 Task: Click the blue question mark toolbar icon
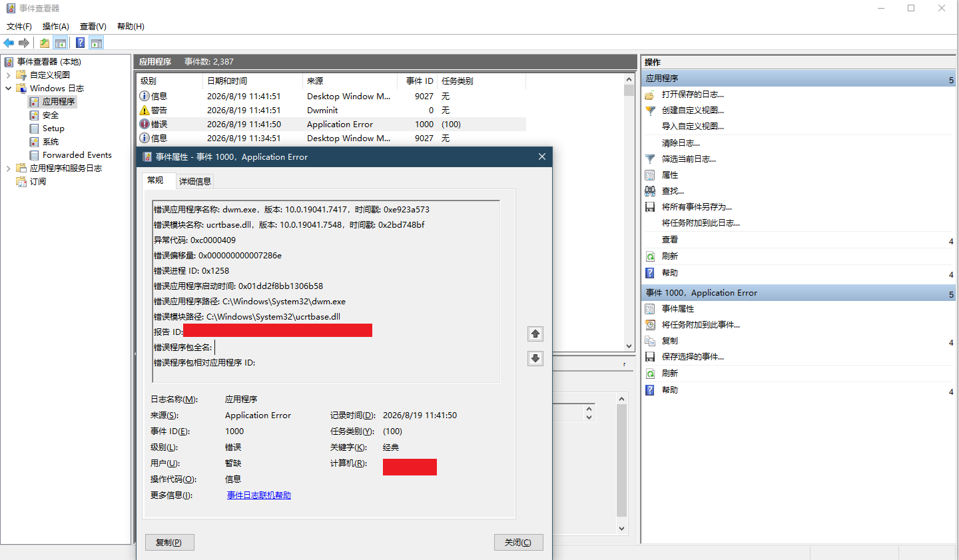click(80, 43)
